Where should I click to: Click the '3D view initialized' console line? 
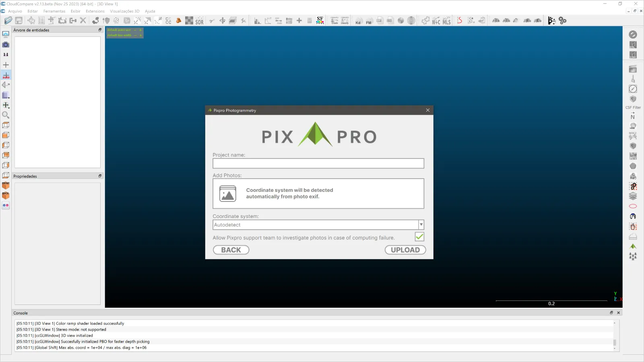point(55,336)
